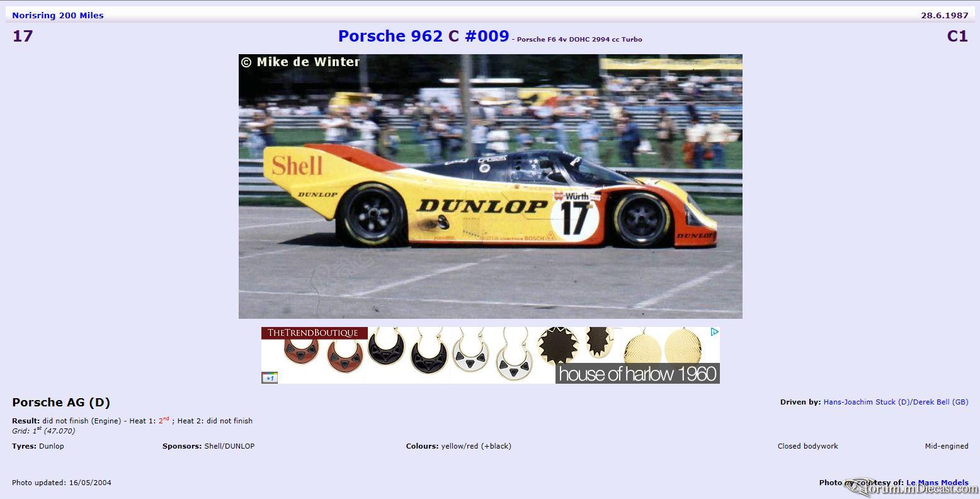The image size is (980, 499).
Task: Click the Porsche 962 race car photo
Action: 490,186
